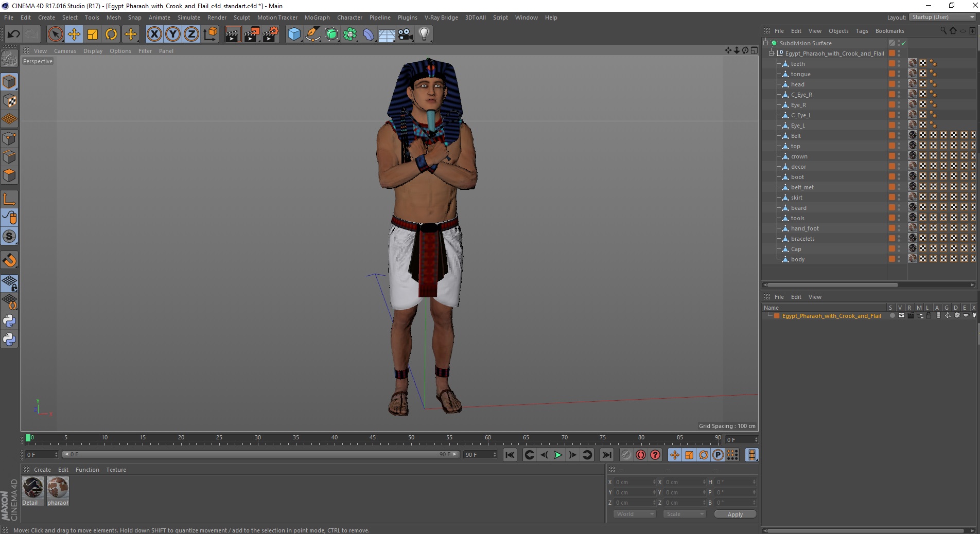This screenshot has height=534, width=980.
Task: Collapse Egypt_Pharaoh_with_Crook_and_Flail group node
Action: [x=772, y=53]
